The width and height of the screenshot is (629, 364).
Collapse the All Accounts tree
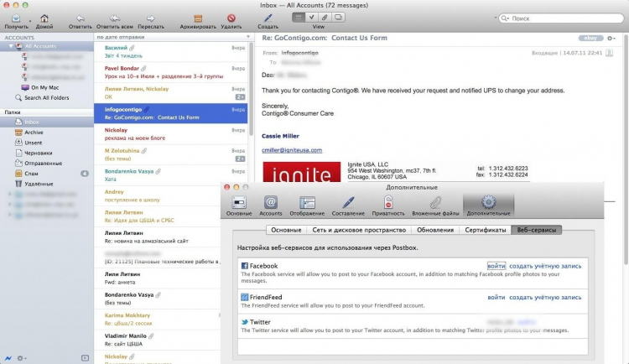[11, 46]
